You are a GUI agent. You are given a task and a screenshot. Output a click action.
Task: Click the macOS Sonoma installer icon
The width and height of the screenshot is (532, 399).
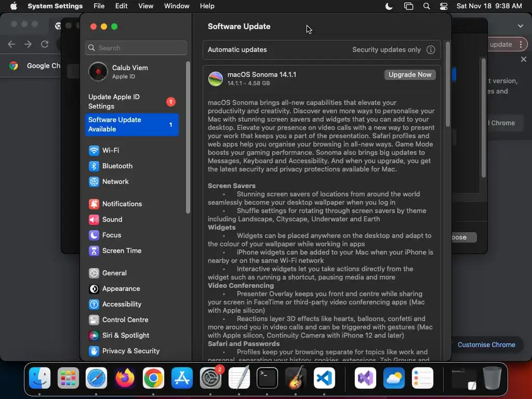(216, 79)
